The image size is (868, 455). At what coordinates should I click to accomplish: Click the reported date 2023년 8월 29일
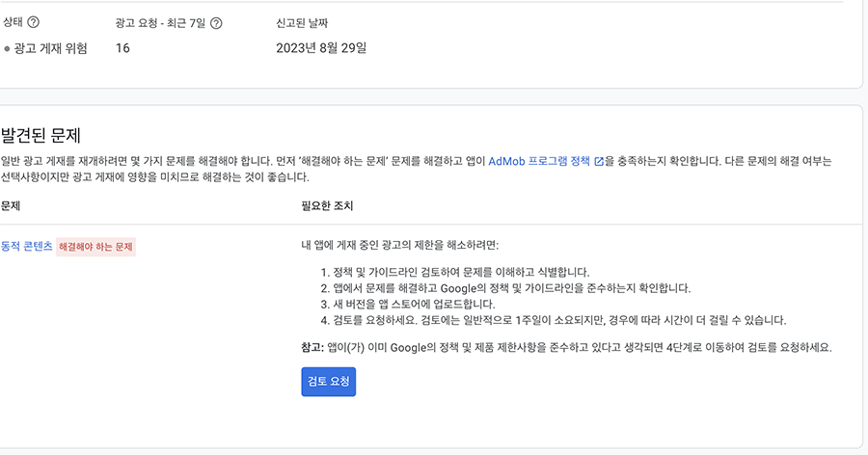click(x=321, y=48)
